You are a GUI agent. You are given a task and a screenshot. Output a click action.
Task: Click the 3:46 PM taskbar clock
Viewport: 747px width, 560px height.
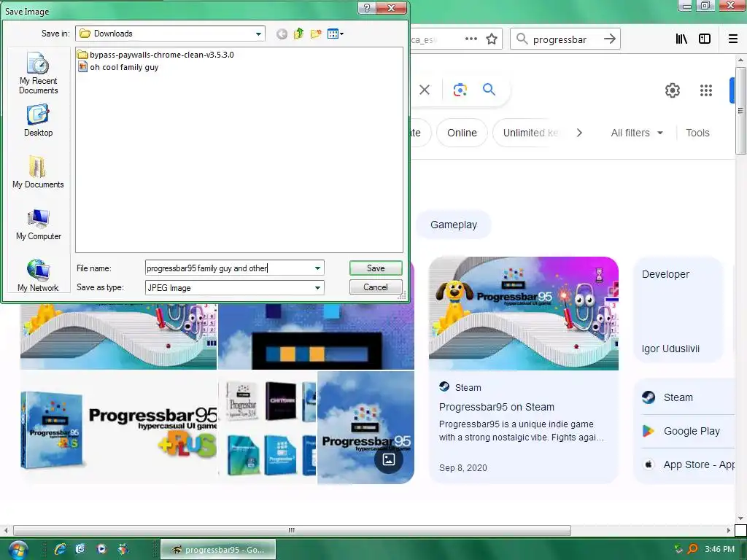pos(720,549)
